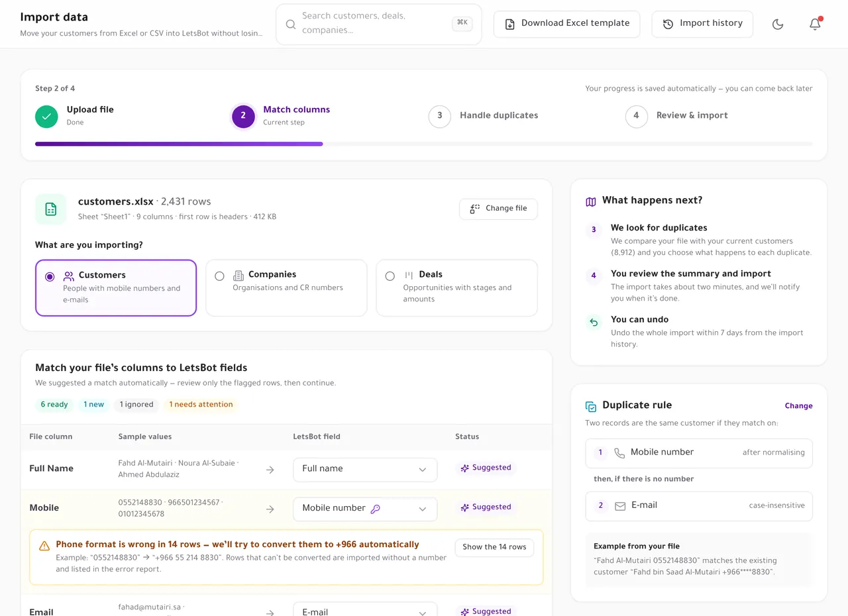The image size is (848, 616).
Task: Go to step 3 Handle duplicates
Action: pos(439,116)
